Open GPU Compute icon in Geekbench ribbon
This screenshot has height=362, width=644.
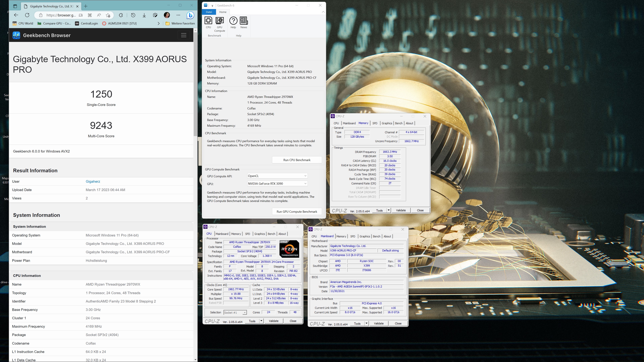(220, 24)
